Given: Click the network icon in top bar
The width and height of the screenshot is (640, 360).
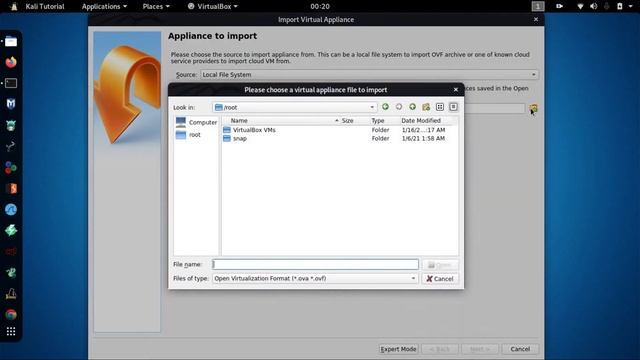Looking at the screenshot, I should pyautogui.click(x=580, y=6).
